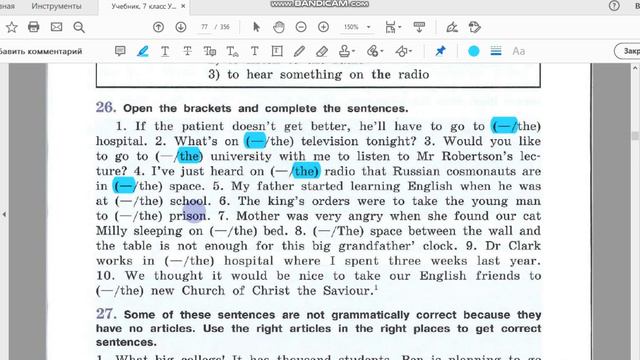Click the Добавить комментарий label
Image resolution: width=640 pixels, height=360 pixels.
tap(41, 51)
